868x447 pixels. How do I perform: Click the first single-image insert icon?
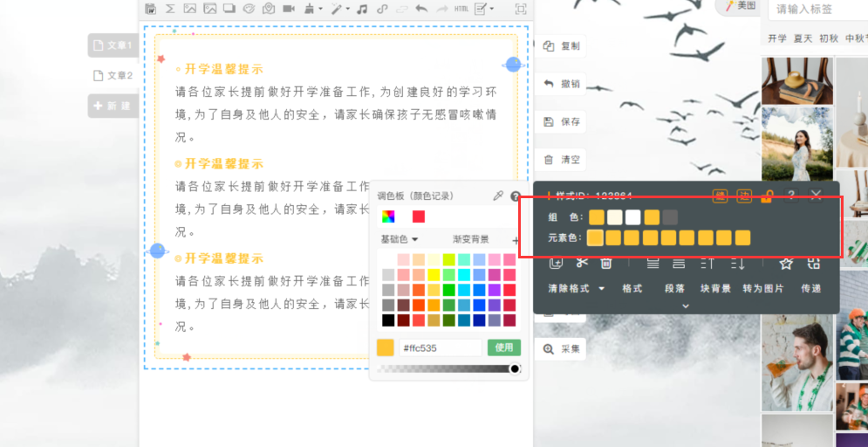tap(190, 9)
